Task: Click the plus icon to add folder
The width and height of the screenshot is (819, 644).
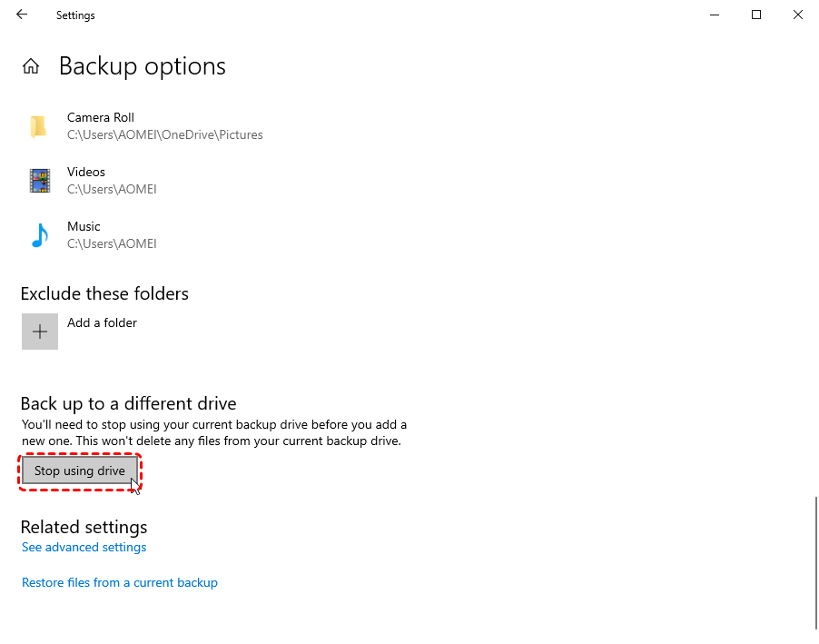Action: [x=40, y=332]
